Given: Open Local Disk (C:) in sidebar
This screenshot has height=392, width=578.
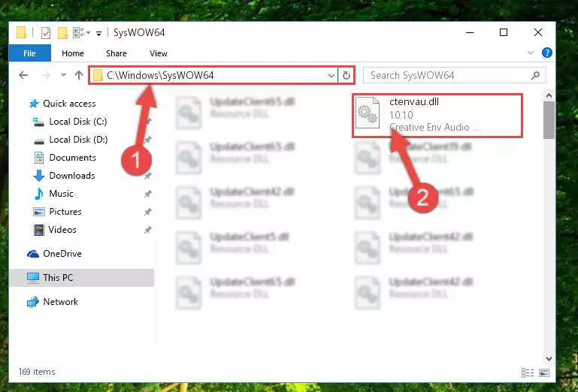Looking at the screenshot, I should point(78,122).
